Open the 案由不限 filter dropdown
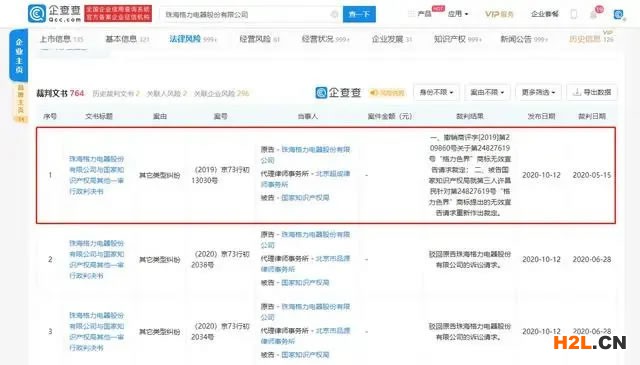 tap(487, 92)
